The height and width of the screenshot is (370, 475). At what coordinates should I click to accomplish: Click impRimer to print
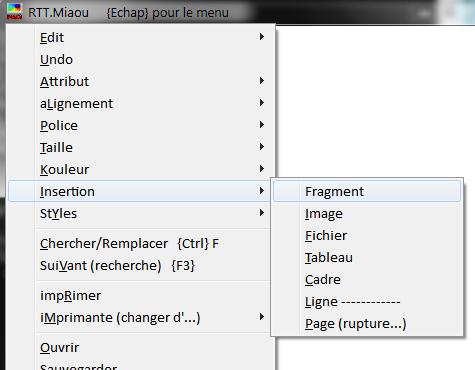pos(139,295)
